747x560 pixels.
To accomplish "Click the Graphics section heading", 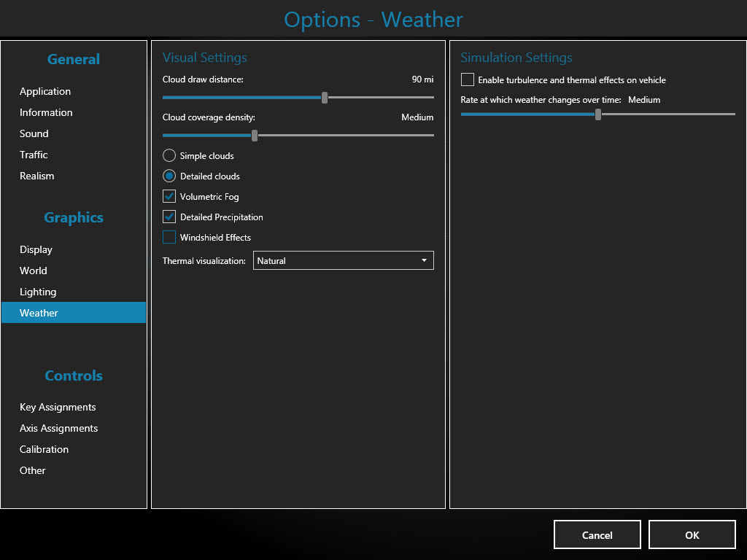I will click(74, 217).
